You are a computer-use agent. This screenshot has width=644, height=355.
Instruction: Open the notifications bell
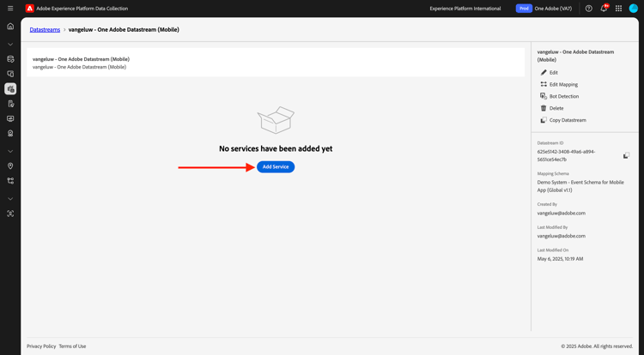click(x=604, y=9)
